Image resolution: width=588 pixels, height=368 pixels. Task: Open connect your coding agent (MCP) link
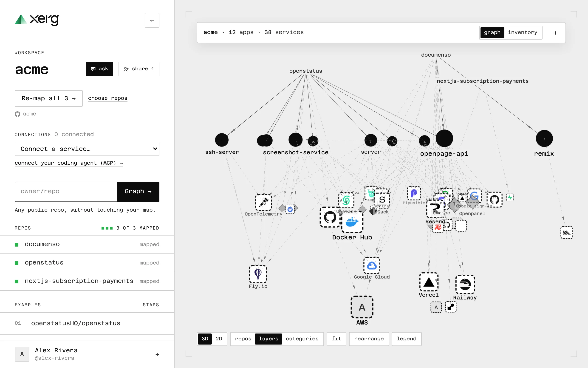tap(69, 163)
